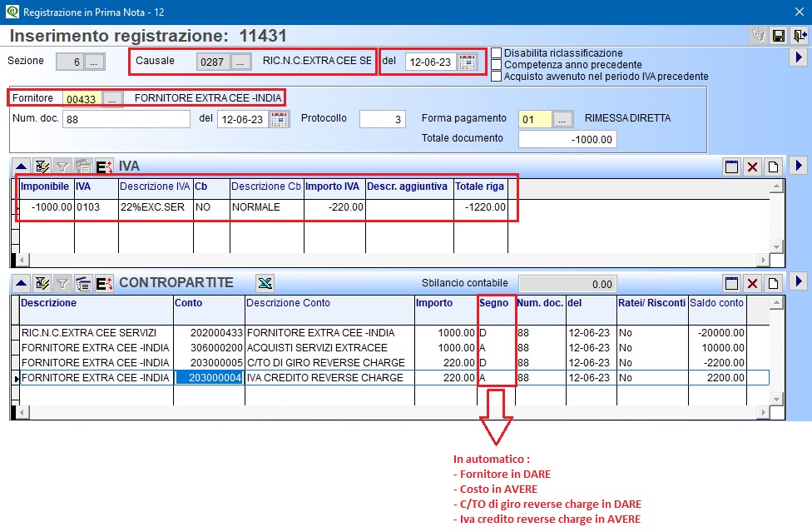Click the CONTROPARTITE list-window icon
Image resolution: width=812 pixels, height=532 pixels.
coord(83,283)
